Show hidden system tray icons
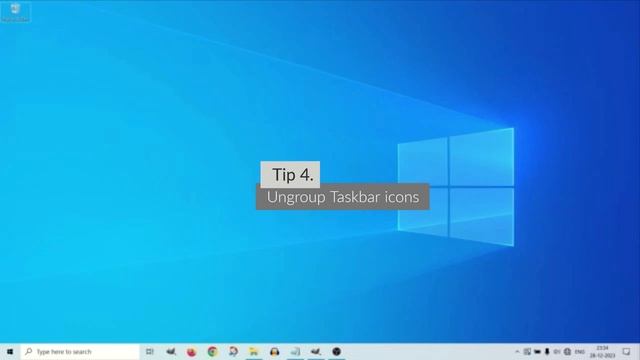This screenshot has height=360, width=640. click(x=517, y=351)
